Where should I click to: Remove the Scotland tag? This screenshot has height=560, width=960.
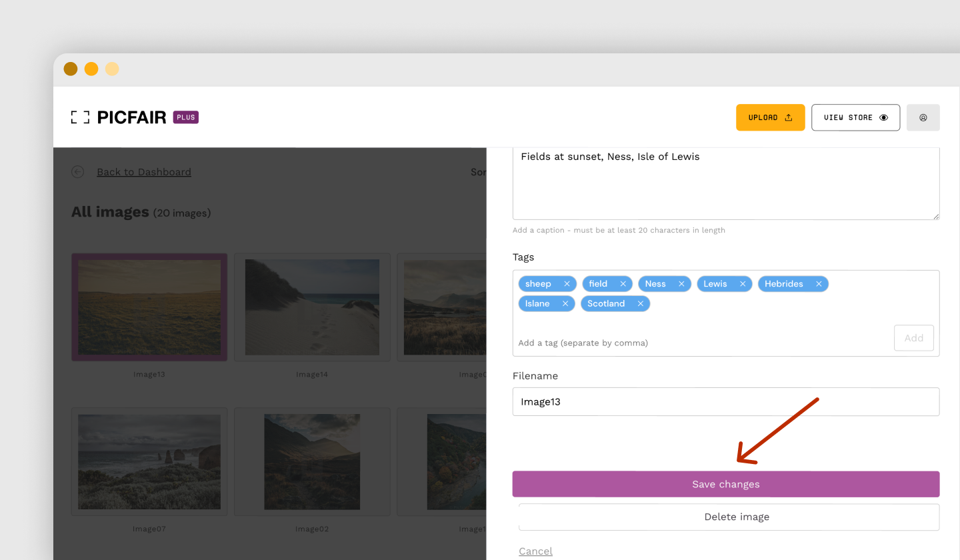point(640,304)
